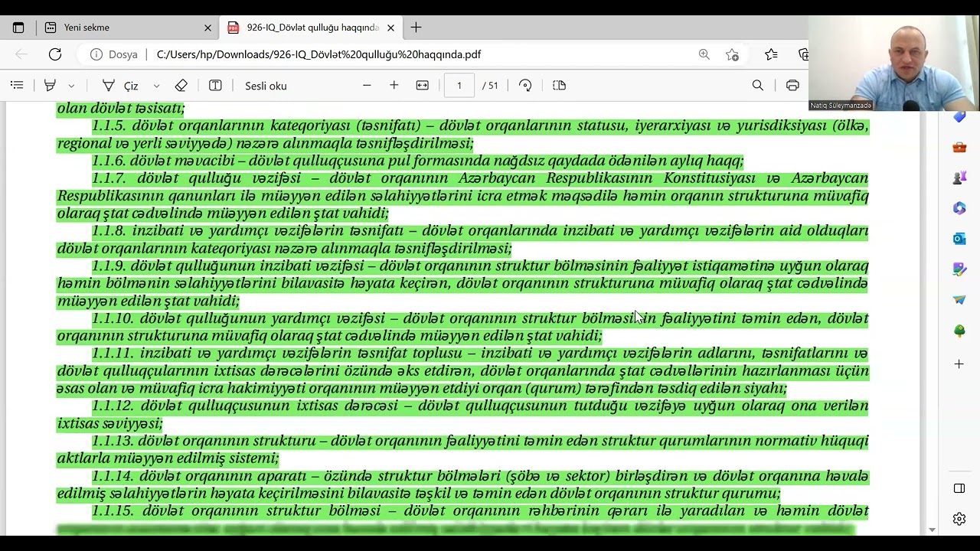Image resolution: width=980 pixels, height=551 pixels.
Task: Expand the Çiz pen options dropdown
Action: point(156,86)
